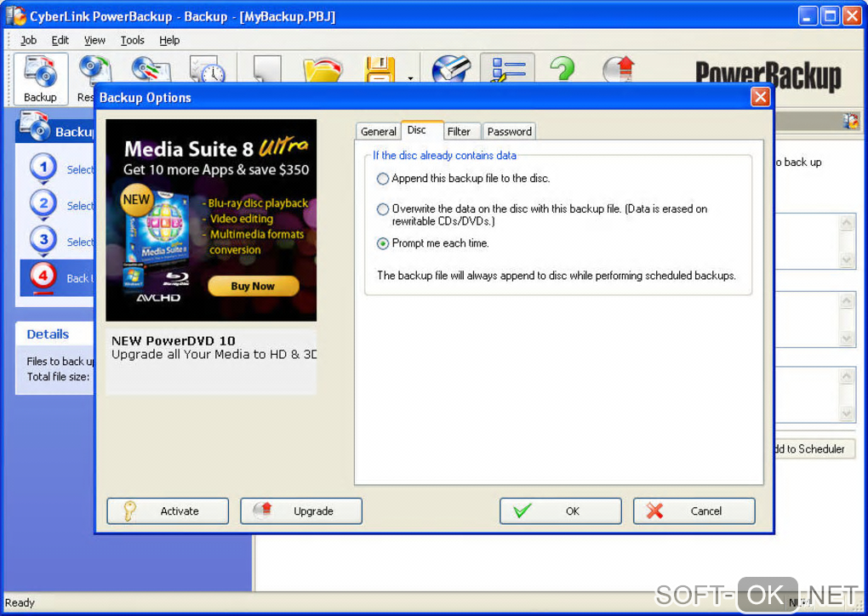Click the 'Ready' status bar text

click(x=20, y=602)
